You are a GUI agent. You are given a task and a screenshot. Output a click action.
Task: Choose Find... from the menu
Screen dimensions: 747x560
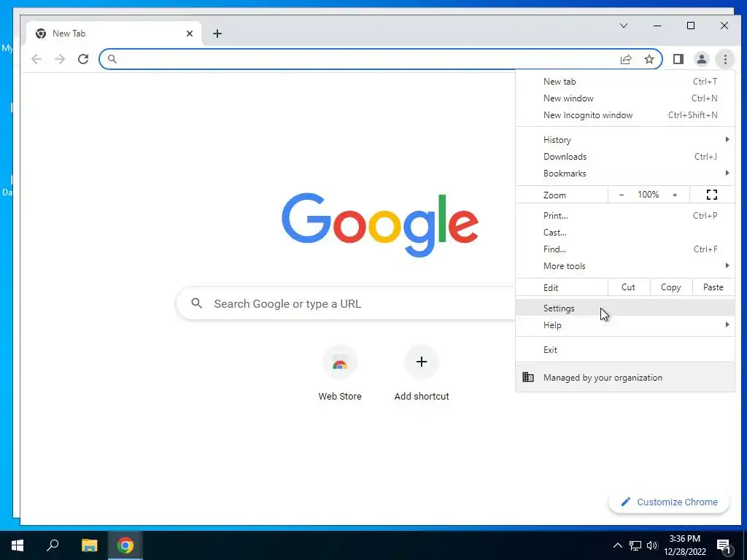click(x=625, y=249)
